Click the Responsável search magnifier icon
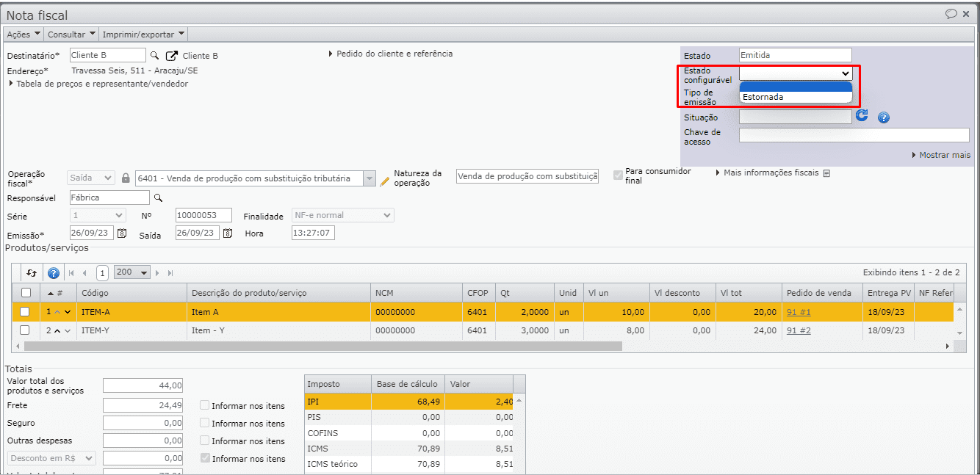The height and width of the screenshot is (475, 980). 157,197
